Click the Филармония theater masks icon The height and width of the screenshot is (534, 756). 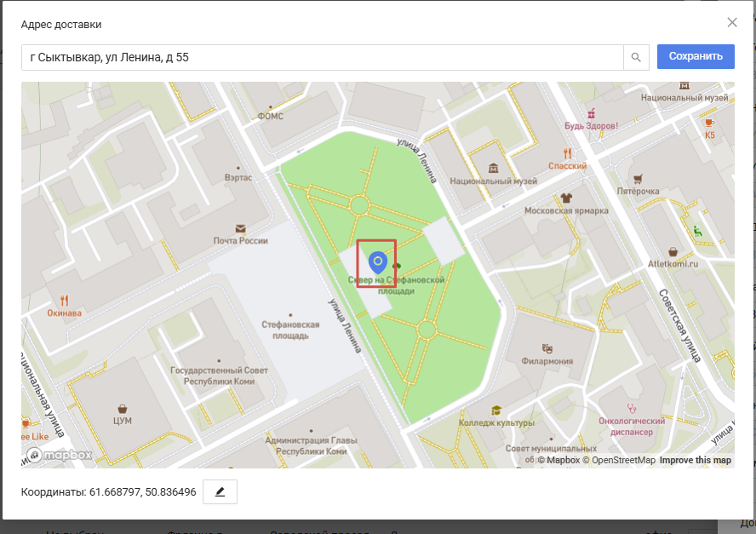[547, 347]
